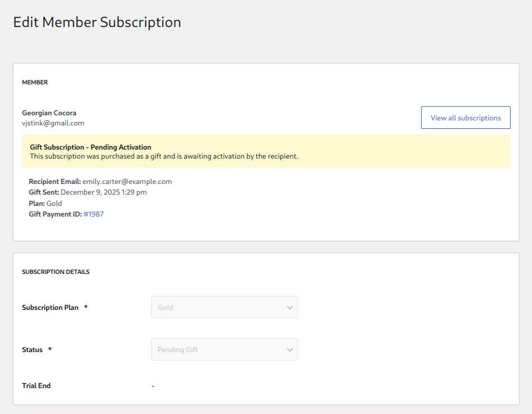Click the Gift Sent date December 9, 2025
Viewport: 532px width, 414px height.
coord(104,192)
